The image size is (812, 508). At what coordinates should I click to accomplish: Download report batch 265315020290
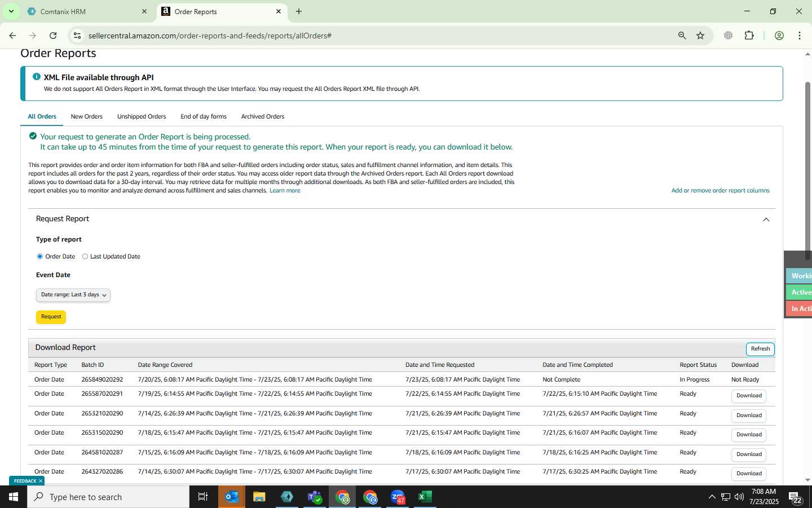tap(749, 435)
